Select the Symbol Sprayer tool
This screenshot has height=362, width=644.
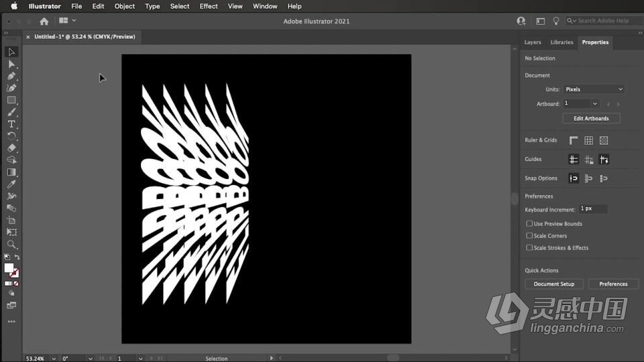click(11, 196)
